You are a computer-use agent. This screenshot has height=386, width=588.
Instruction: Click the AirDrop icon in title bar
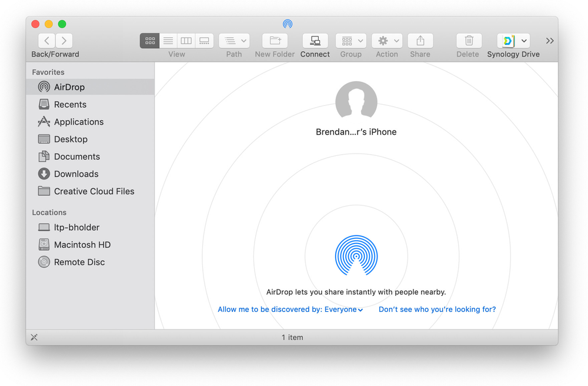point(288,24)
